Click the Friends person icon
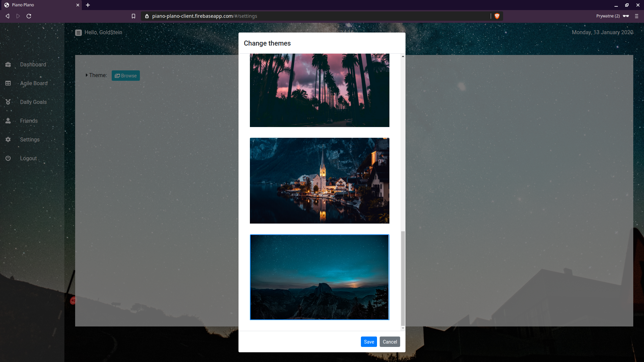The width and height of the screenshot is (644, 362). tap(8, 121)
